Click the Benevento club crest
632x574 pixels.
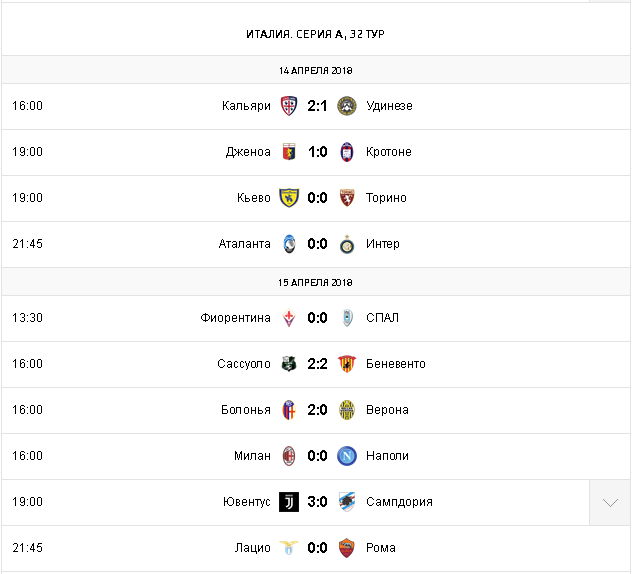tap(347, 364)
